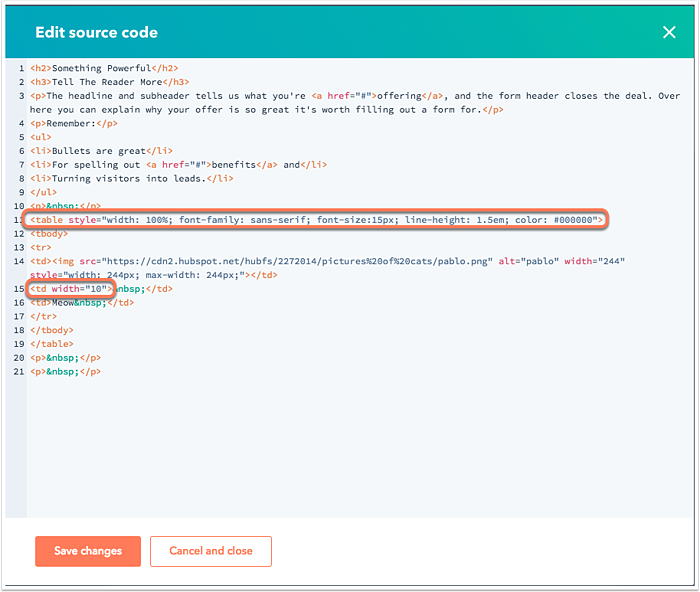Viewport: 700px width, 592px height.
Task: Click the closing </ul> tag line
Action: pyautogui.click(x=43, y=192)
